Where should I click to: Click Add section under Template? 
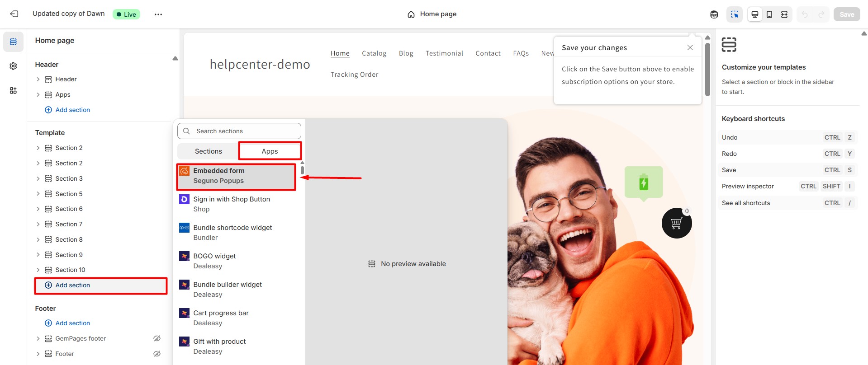(72, 285)
